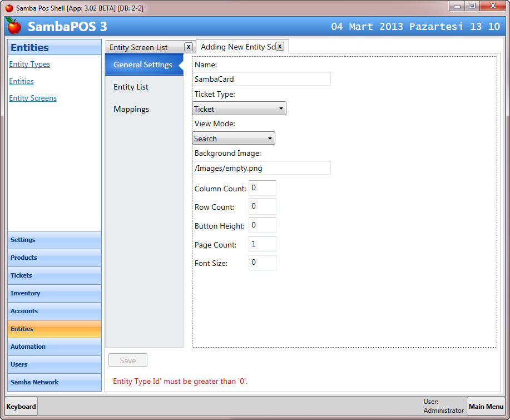Select the Entity List section
The width and height of the screenshot is (510, 420).
point(131,87)
